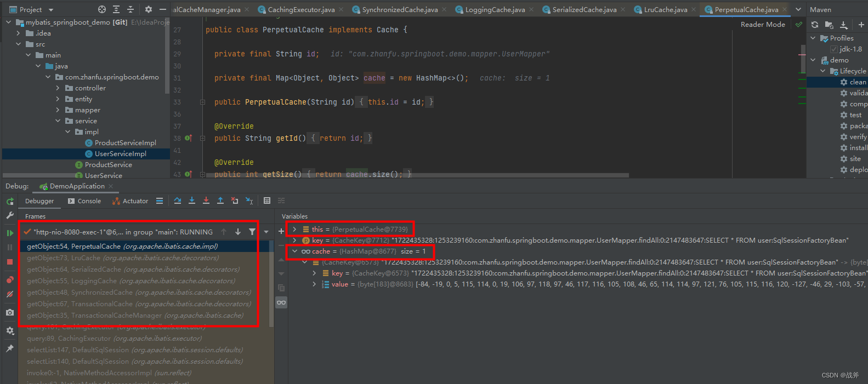868x384 pixels.
Task: Click Expand All in Project panel
Action: pos(116,9)
